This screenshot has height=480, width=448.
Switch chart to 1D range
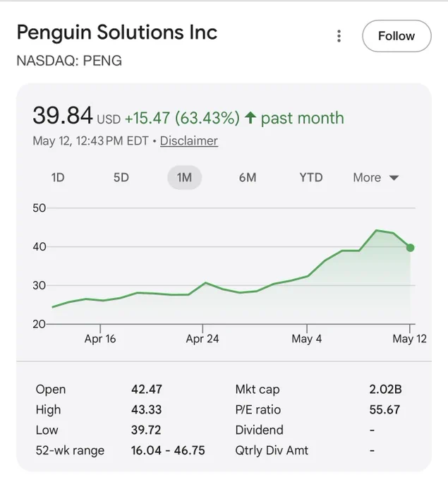click(x=58, y=178)
